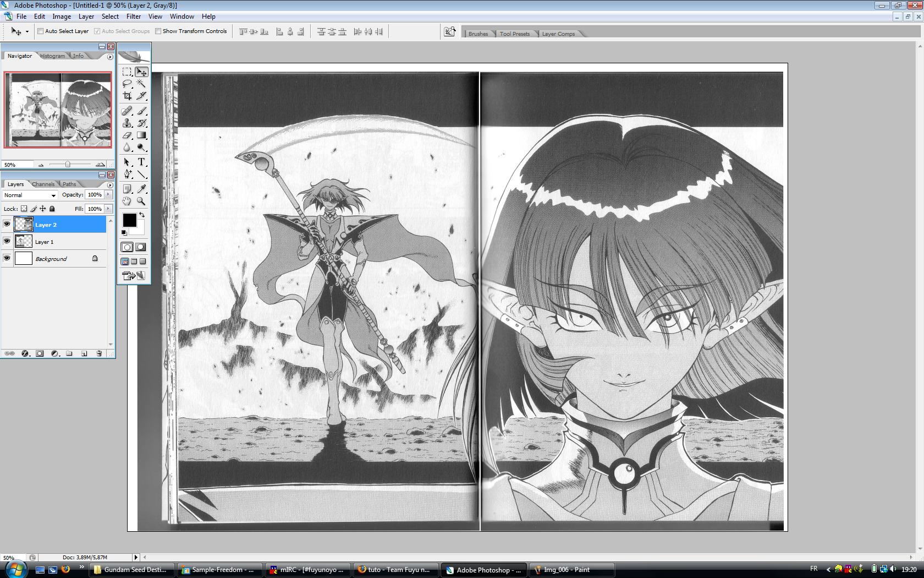Expand the Opacity slider arrow
The image size is (924, 578).
(x=108, y=195)
